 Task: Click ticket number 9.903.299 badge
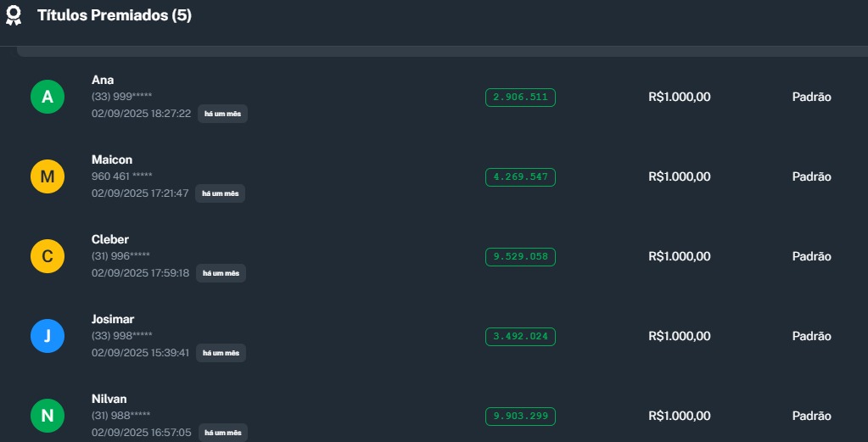pos(520,417)
